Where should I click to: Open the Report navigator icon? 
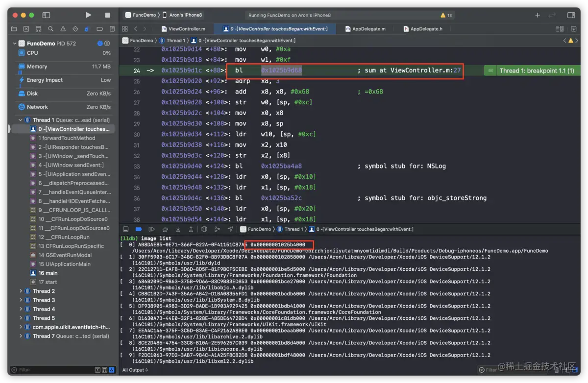point(112,29)
